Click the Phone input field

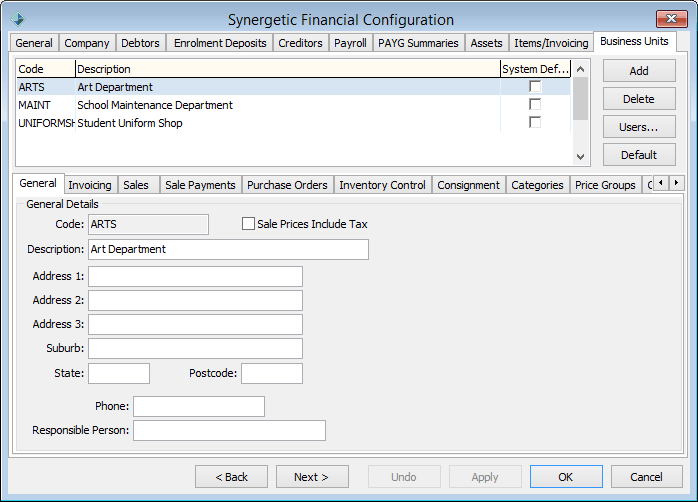[199, 406]
